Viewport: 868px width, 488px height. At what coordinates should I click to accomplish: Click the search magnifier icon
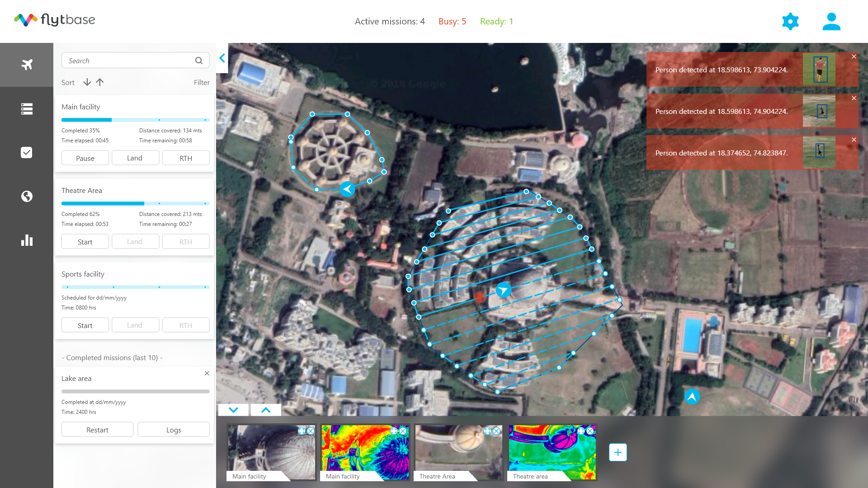click(199, 60)
